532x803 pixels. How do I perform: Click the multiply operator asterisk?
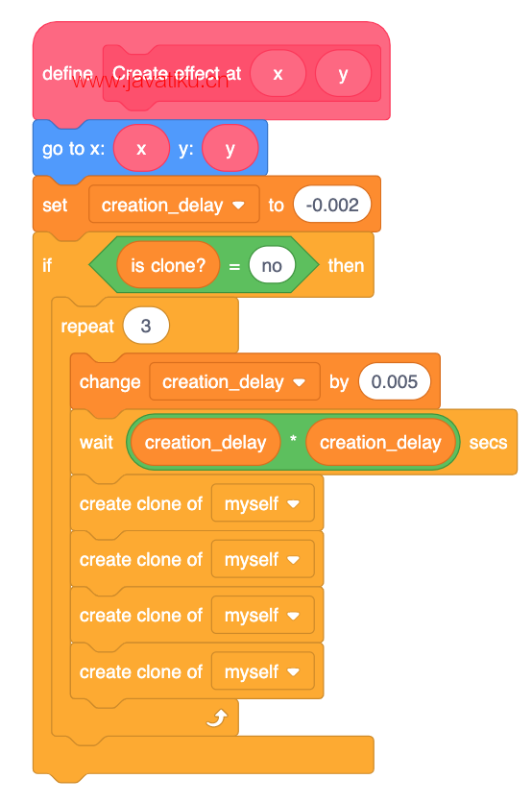click(294, 439)
